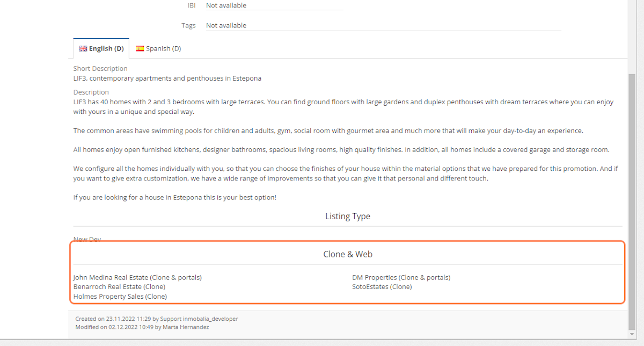644x346 pixels.
Task: Click the Spanish flag icon
Action: [x=140, y=48]
